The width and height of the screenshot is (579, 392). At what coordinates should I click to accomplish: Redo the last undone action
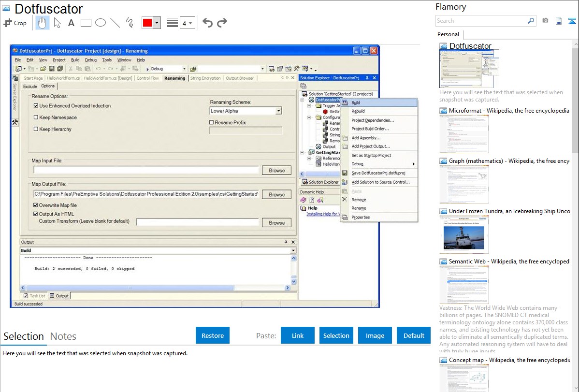tap(222, 23)
